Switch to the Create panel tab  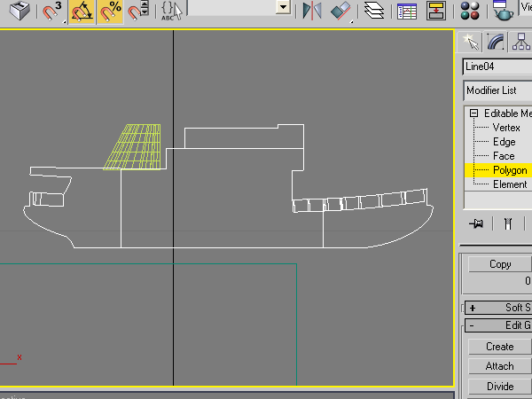[x=470, y=42]
